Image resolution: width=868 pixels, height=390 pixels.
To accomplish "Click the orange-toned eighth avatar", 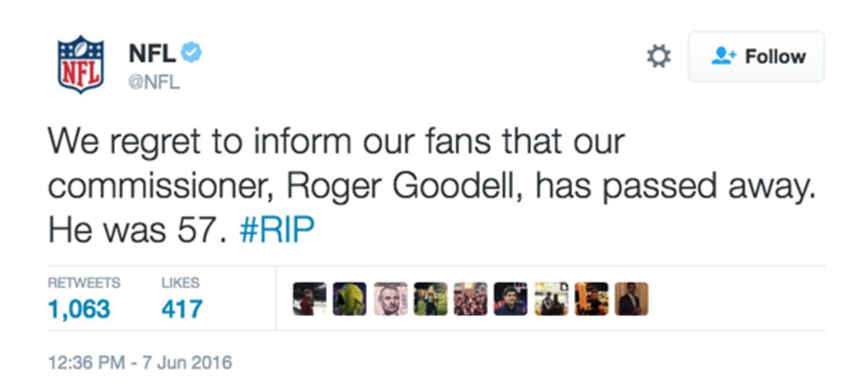I will click(x=591, y=299).
